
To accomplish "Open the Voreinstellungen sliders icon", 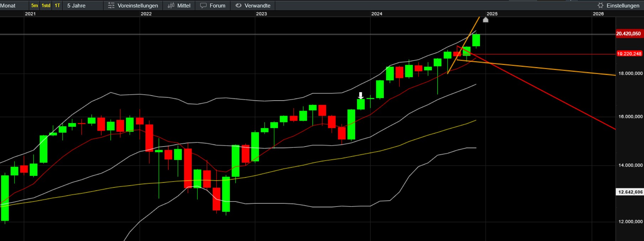I will [x=111, y=6].
